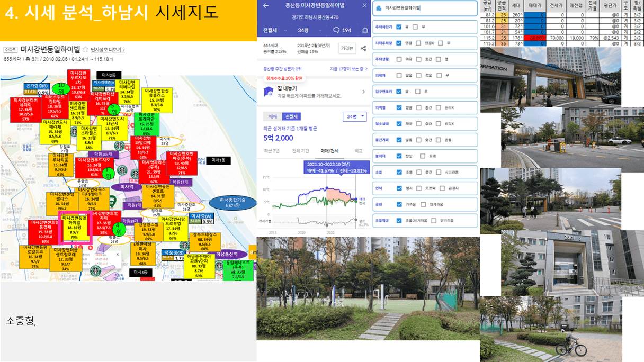Screen dimensions: 644x362
Task: Uncheck 초품아/가까움 in the 초등학교 row
Action: click(x=398, y=220)
